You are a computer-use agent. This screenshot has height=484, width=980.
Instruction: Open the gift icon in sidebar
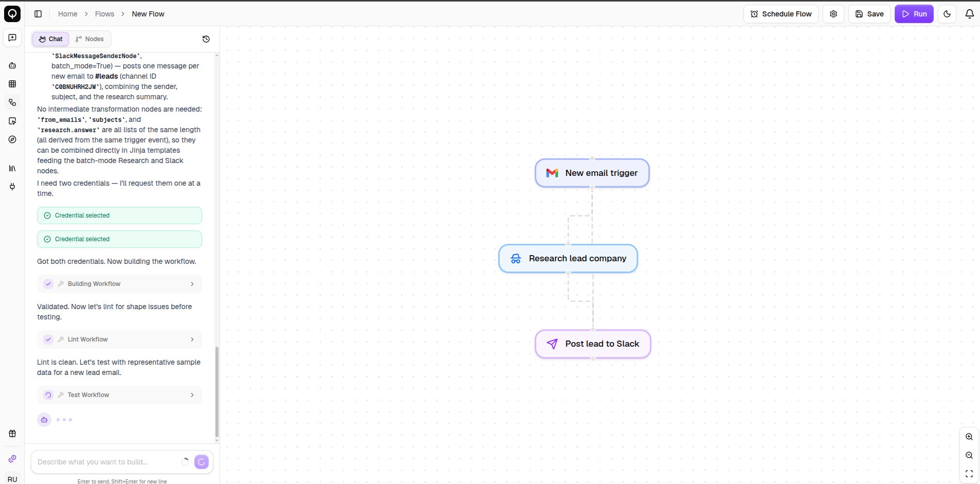pyautogui.click(x=12, y=434)
